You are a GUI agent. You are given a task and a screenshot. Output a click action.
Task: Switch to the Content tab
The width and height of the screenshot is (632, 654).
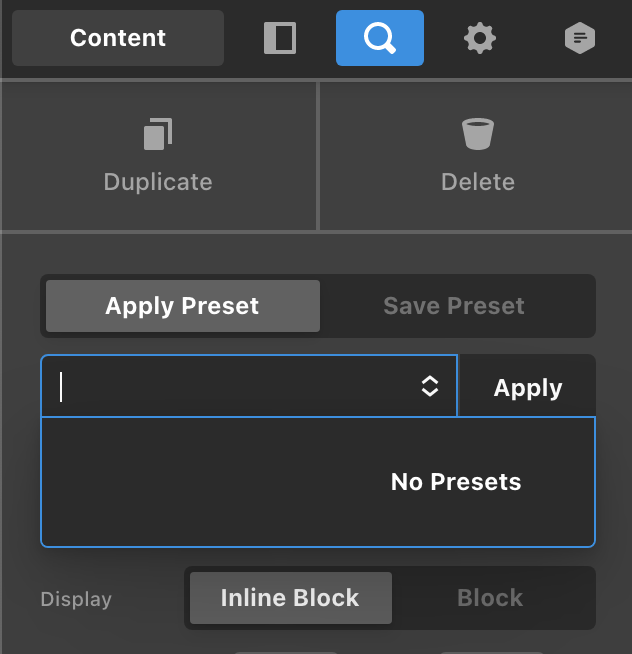(x=118, y=39)
